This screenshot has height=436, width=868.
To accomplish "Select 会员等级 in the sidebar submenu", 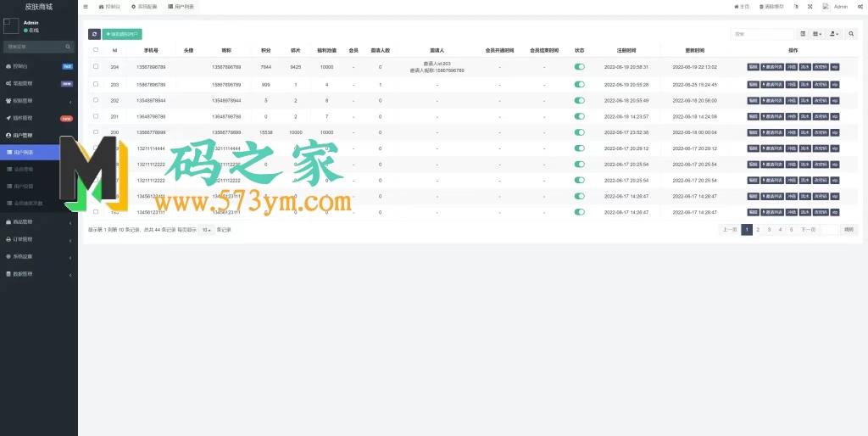I will [x=39, y=169].
